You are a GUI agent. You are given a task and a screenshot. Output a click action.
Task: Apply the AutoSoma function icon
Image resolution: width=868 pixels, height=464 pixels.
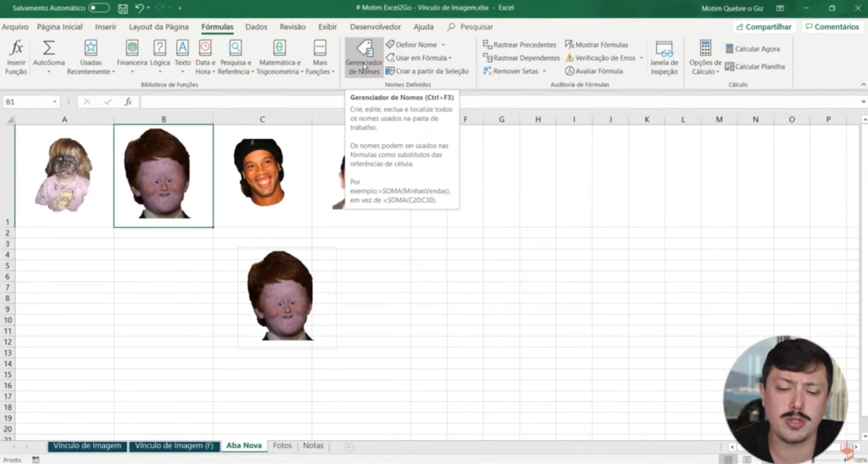point(48,48)
